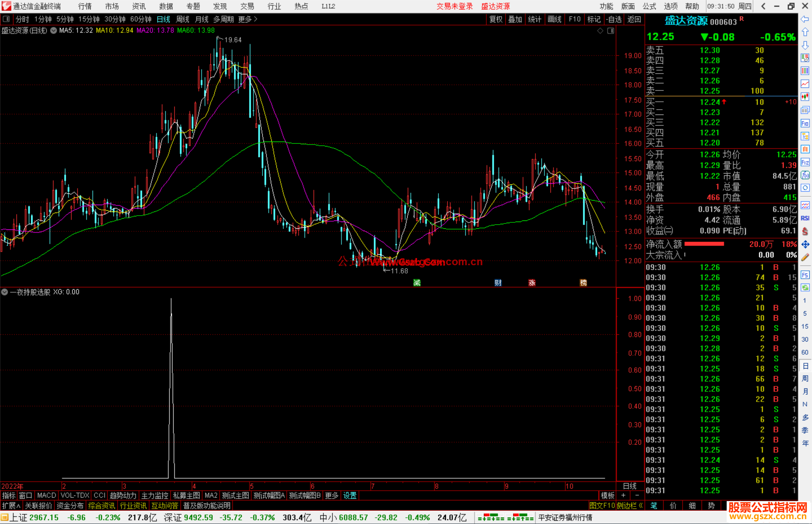812x524 pixels.
Task: Click the red 净流入额 progress bar
Action: pyautogui.click(x=704, y=244)
